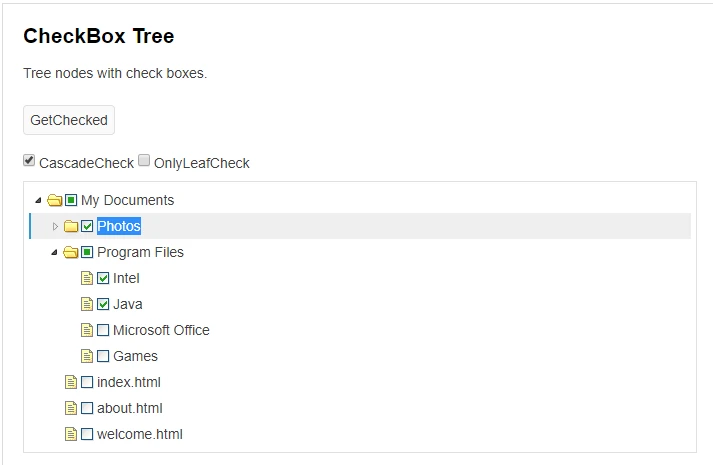Screen dimensions: 713x465
Task: Expand the Photos folder node
Action: click(x=55, y=226)
